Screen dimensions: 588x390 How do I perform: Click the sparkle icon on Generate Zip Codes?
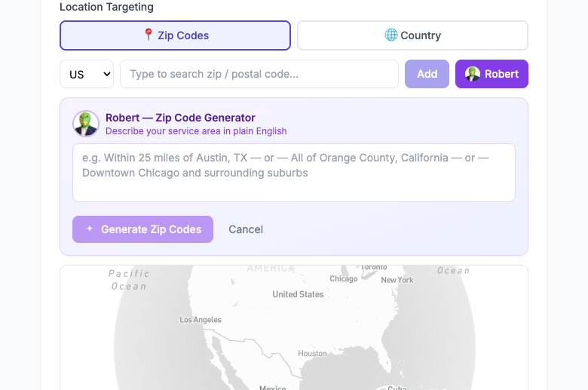click(90, 229)
